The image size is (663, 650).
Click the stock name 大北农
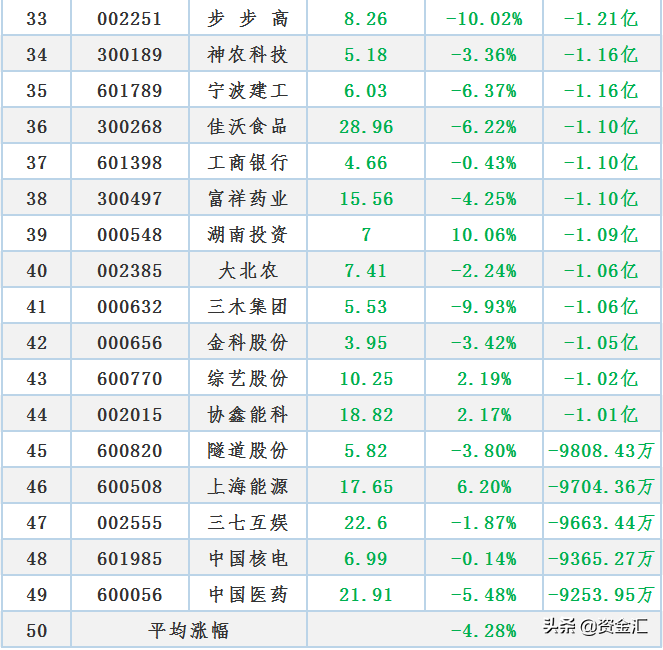(x=248, y=271)
